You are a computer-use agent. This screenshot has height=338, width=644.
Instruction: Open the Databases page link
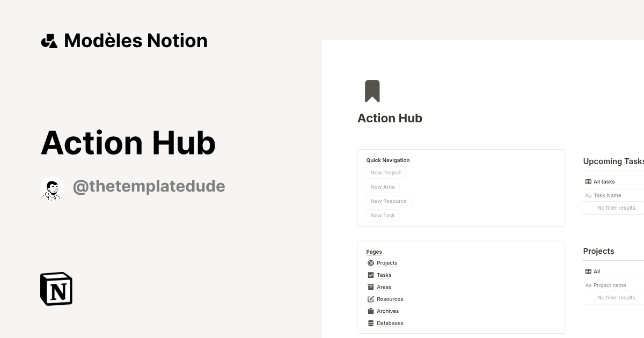pos(390,323)
